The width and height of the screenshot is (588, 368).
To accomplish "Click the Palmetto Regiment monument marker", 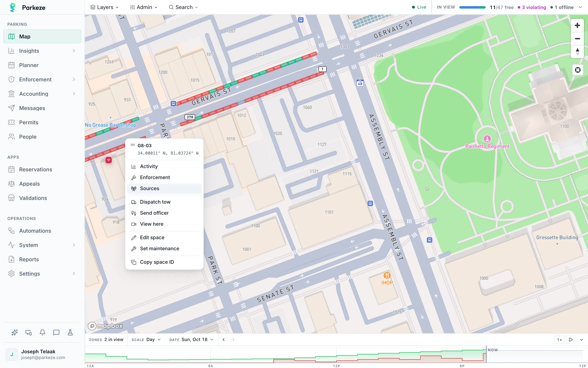I will (x=487, y=139).
